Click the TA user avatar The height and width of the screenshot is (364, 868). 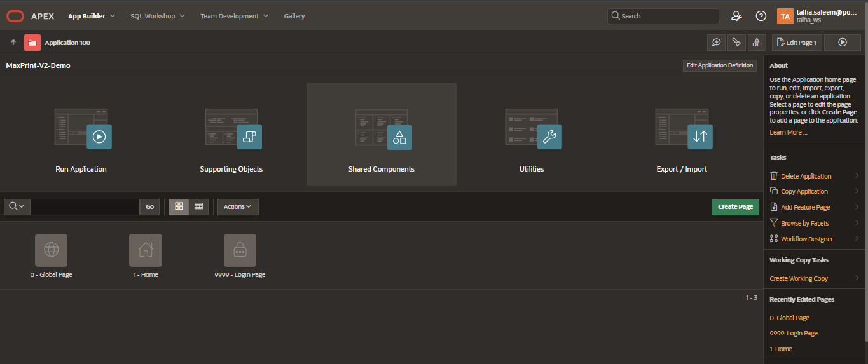[785, 16]
